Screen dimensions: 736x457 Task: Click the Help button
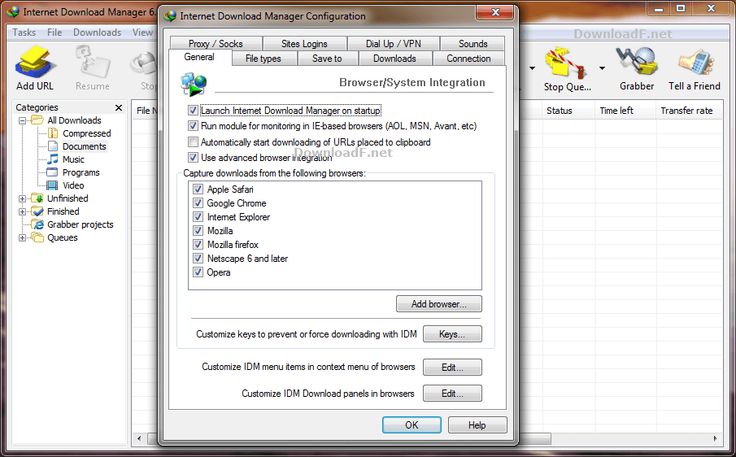click(x=477, y=425)
